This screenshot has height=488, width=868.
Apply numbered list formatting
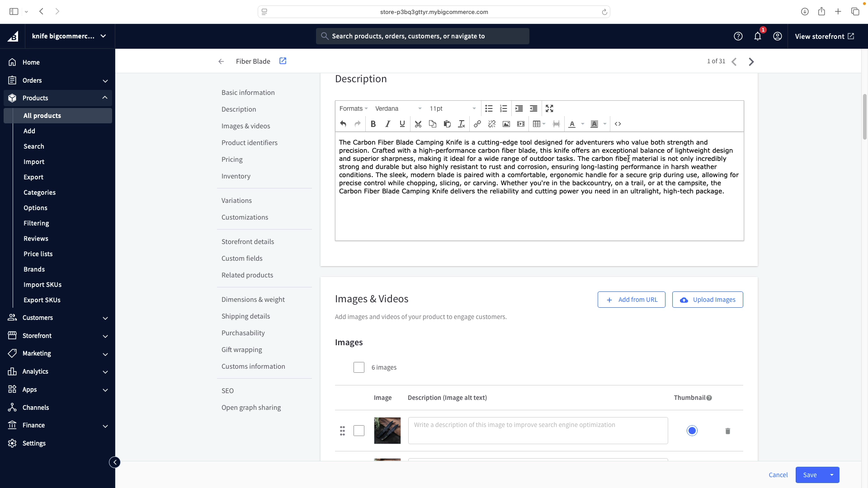pyautogui.click(x=503, y=108)
